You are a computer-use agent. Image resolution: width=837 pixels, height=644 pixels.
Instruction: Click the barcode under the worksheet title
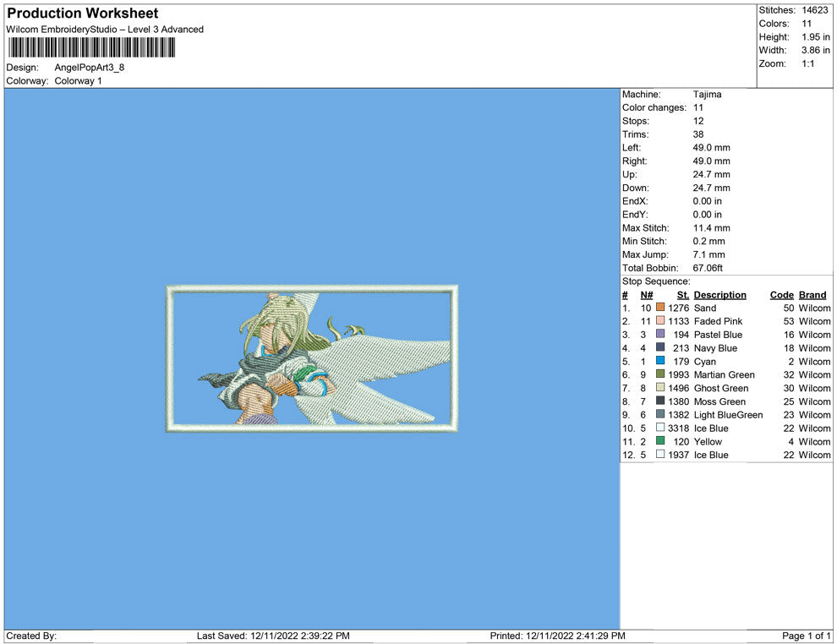point(90,47)
